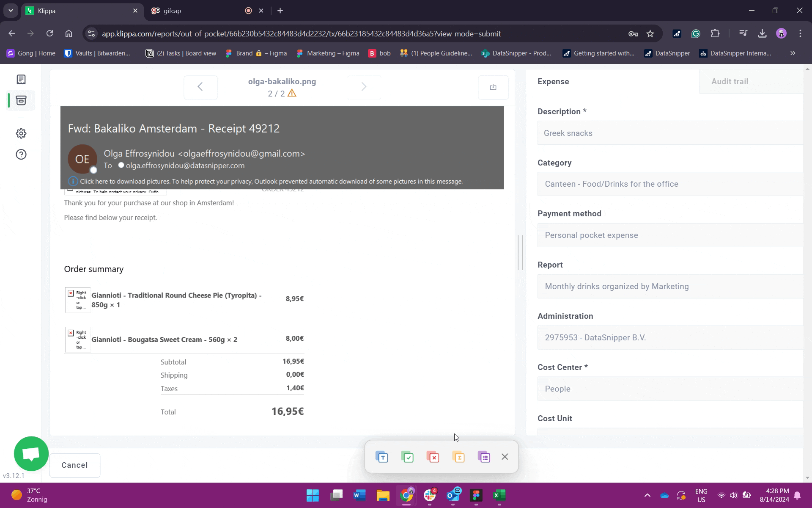Open the Payment method dropdown

click(670, 235)
